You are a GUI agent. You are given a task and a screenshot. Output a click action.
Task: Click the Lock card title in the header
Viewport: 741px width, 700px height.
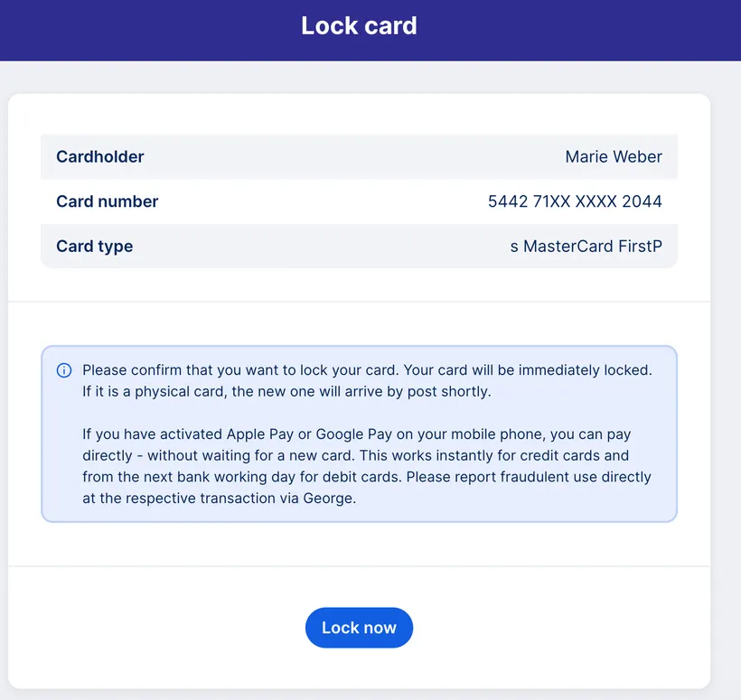[x=359, y=25]
